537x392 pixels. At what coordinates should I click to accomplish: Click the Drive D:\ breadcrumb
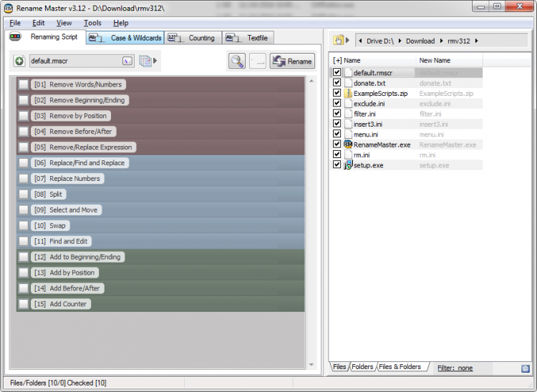tap(379, 41)
